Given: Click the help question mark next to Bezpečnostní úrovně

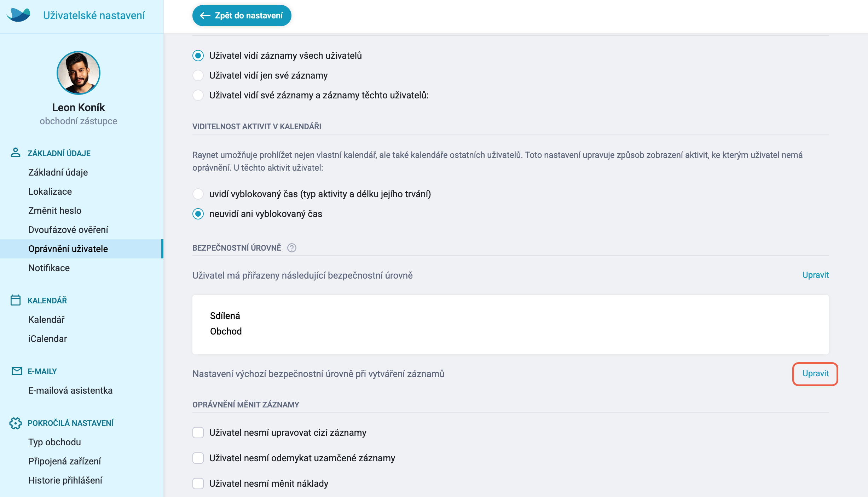Looking at the screenshot, I should coord(292,248).
